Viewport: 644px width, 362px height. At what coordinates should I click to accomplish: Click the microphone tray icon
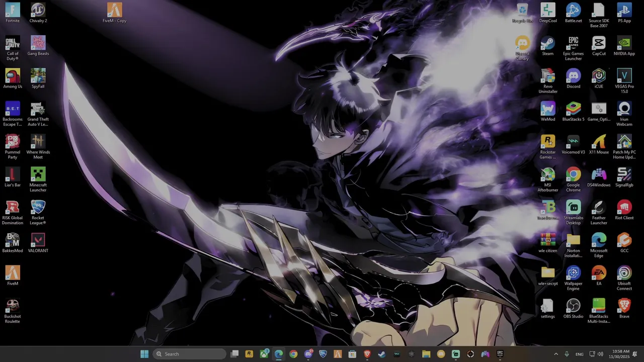point(567,354)
